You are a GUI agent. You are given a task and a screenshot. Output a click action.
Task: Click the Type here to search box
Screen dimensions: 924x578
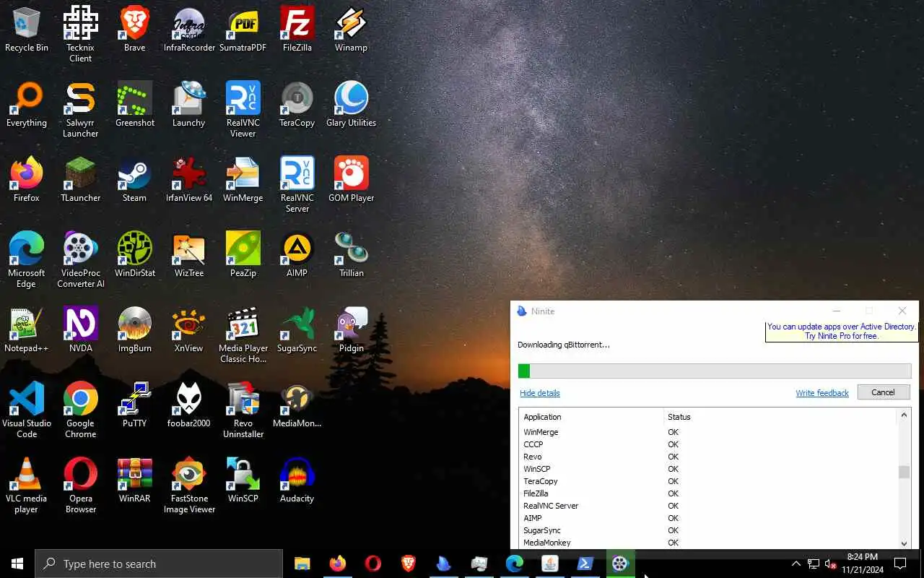[159, 564]
